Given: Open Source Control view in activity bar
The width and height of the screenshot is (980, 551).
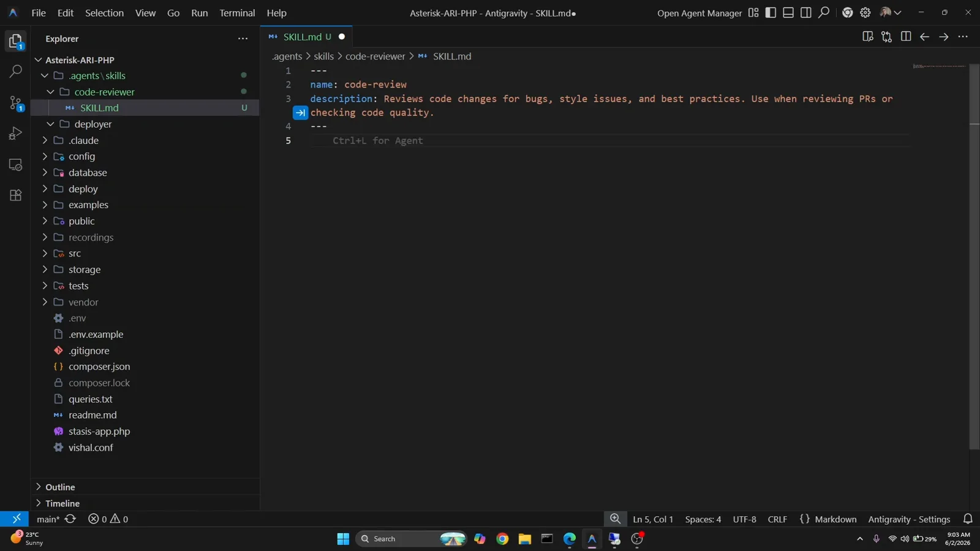Looking at the screenshot, I should tap(15, 103).
